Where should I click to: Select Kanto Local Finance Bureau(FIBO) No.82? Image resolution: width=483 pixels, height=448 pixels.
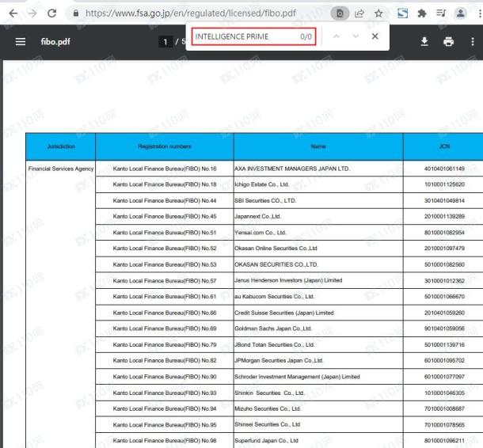point(165,360)
